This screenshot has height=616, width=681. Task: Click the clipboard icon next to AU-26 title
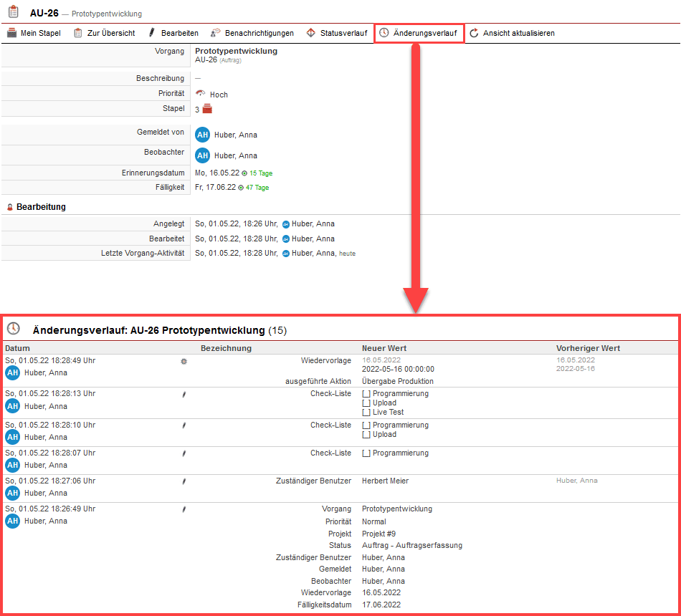(x=14, y=11)
